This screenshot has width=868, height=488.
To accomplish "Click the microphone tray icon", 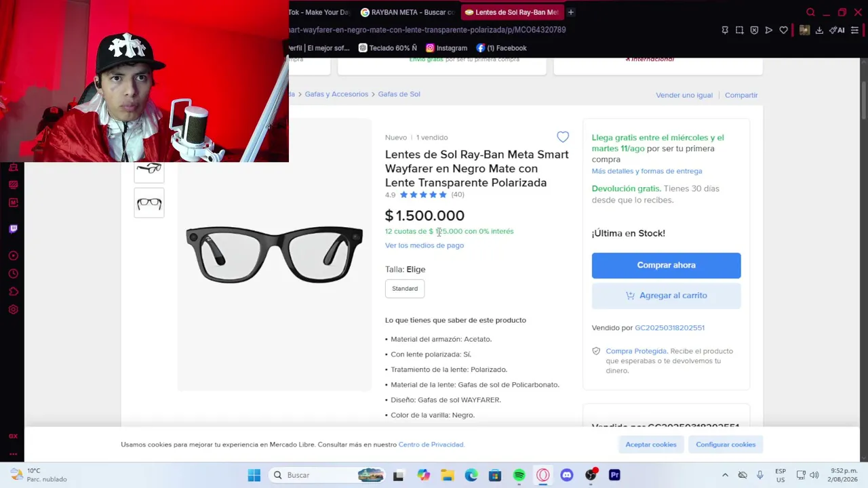I will click(759, 475).
